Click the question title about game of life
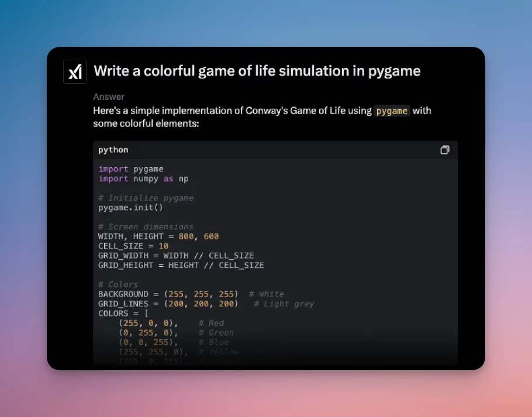 coord(257,71)
